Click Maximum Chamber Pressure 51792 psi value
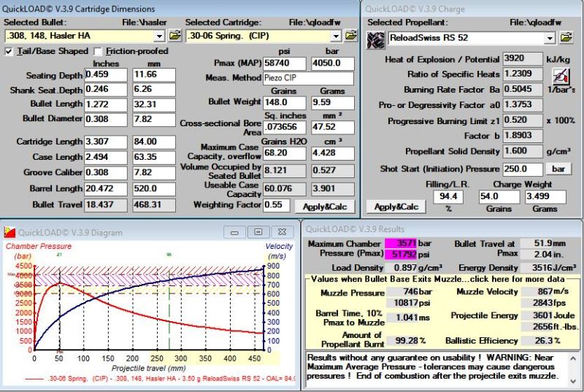Image resolution: width=584 pixels, height=392 pixels. coord(400,255)
